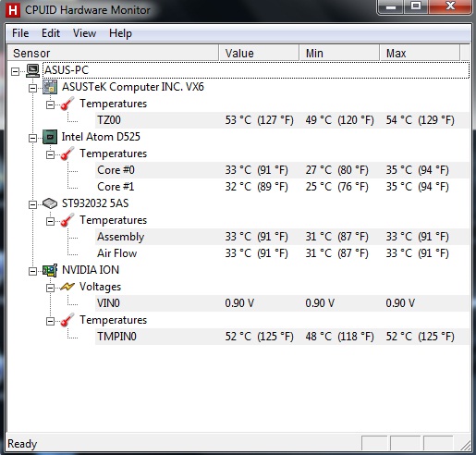Click the Core #0 min 27 °C (80 °F)

point(336,170)
